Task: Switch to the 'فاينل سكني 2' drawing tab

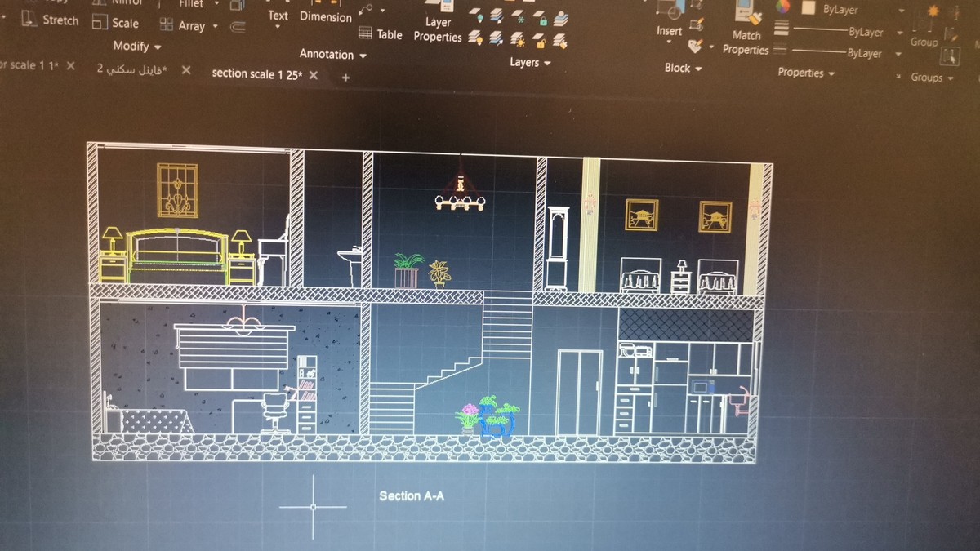Action: pos(131,70)
